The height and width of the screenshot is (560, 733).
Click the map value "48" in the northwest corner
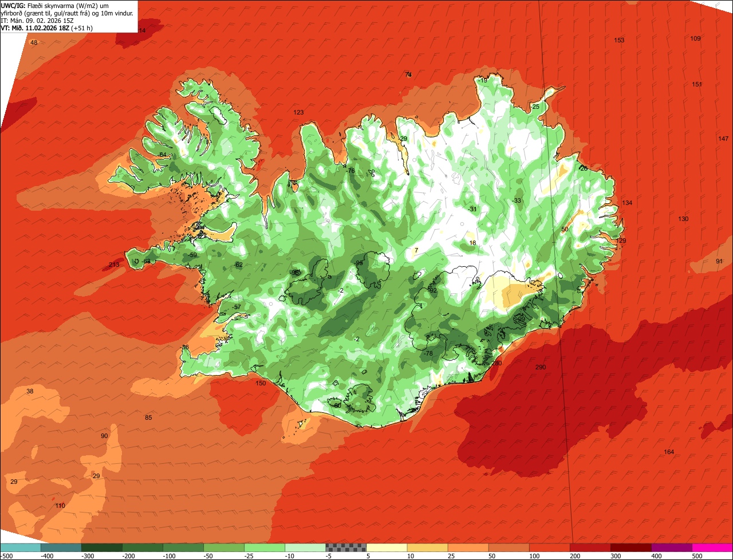(34, 42)
